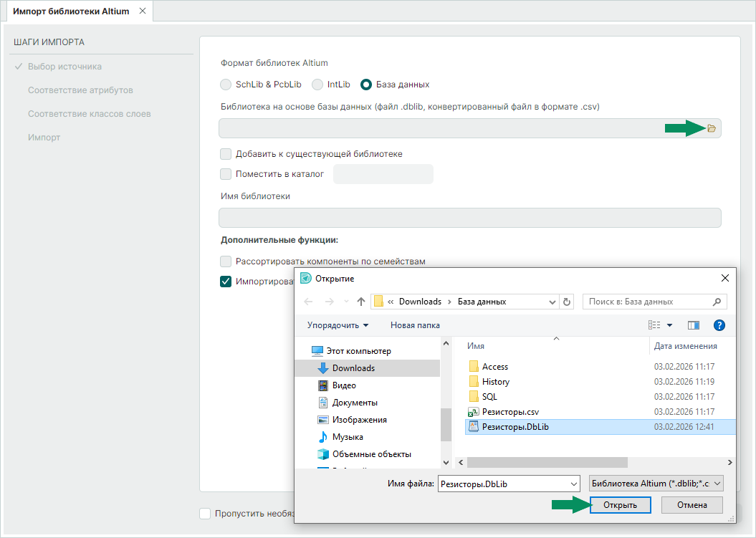Switch to Импорт библиотеки Altium tab
756x538 pixels.
point(70,11)
